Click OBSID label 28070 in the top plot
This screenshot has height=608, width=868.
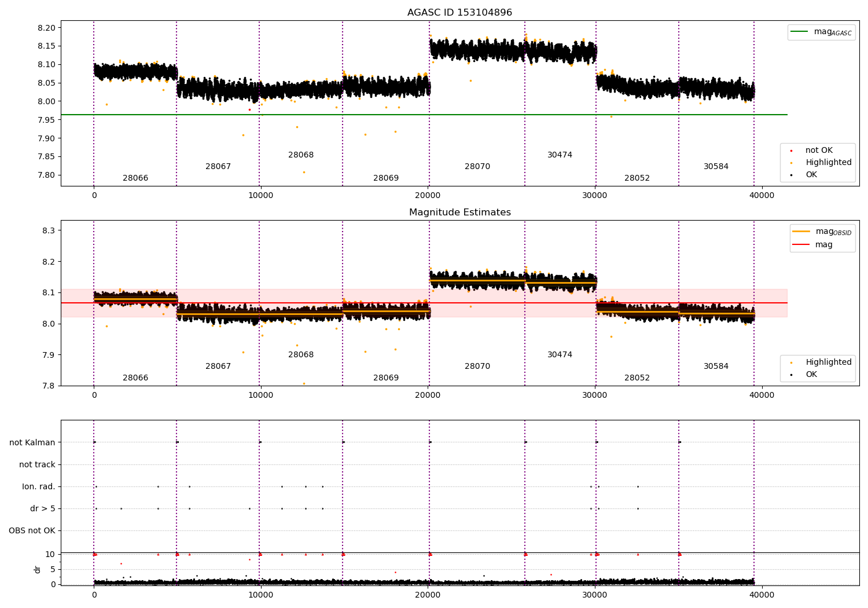(x=477, y=167)
